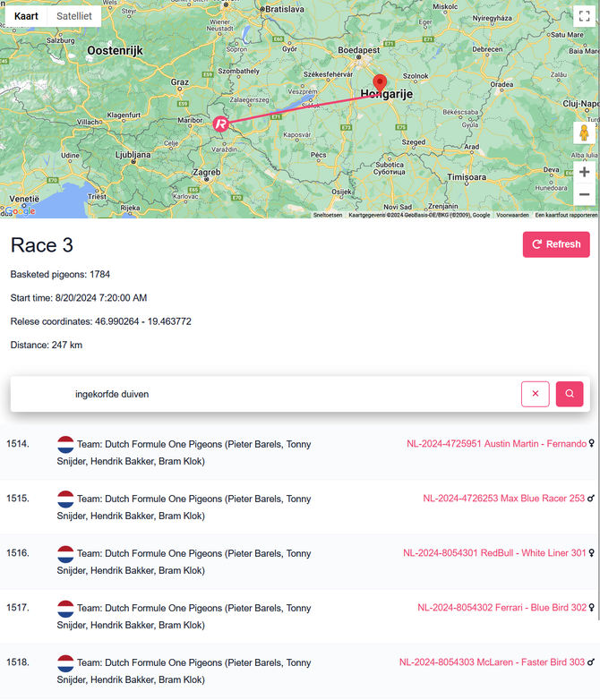Refresh the race results
600x700 pixels.
coord(556,244)
